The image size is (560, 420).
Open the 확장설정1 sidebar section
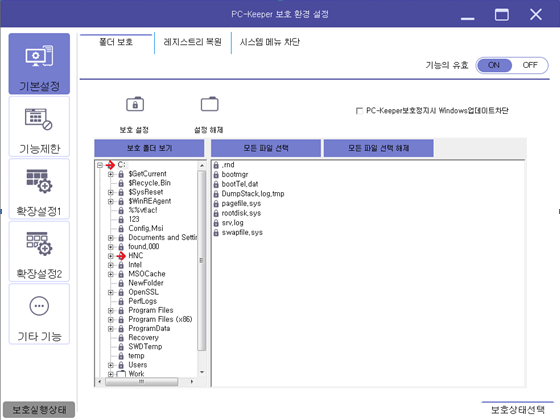(x=39, y=189)
